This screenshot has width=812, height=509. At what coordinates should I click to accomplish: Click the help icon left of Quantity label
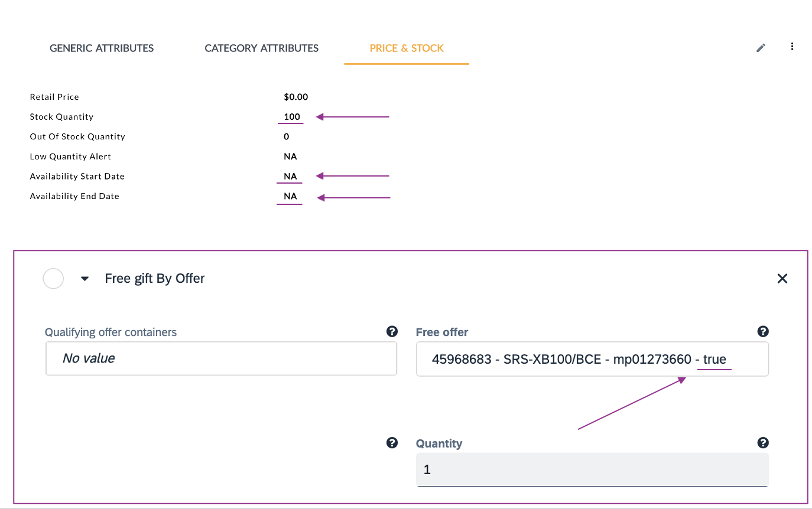[391, 443]
